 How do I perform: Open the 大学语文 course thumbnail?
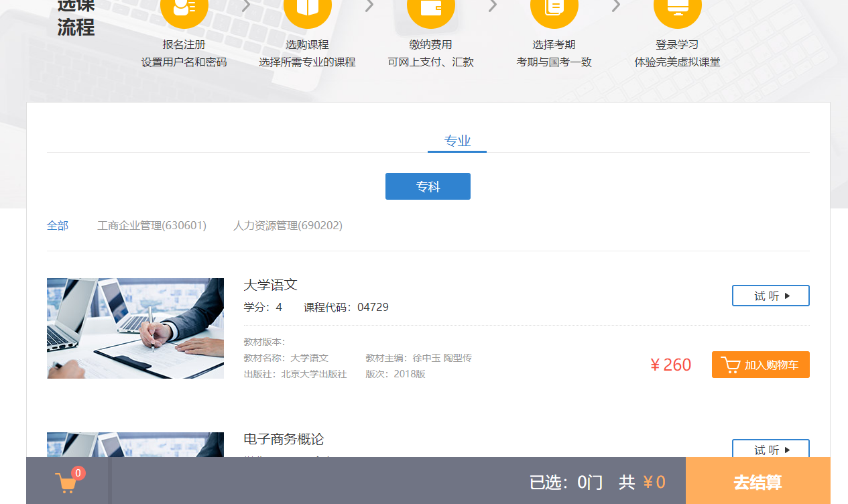click(135, 328)
